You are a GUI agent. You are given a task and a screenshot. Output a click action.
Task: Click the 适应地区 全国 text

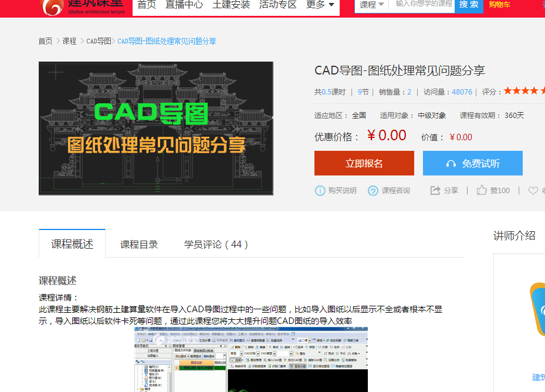pyautogui.click(x=340, y=116)
